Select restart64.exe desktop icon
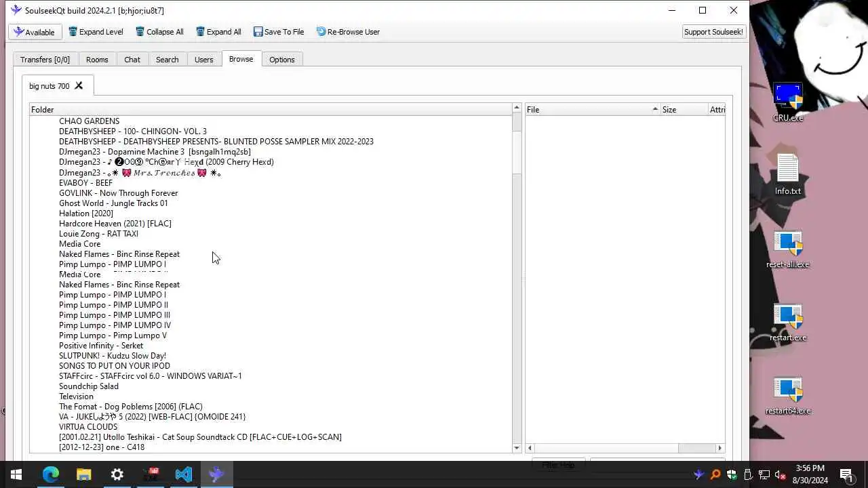 [788, 395]
